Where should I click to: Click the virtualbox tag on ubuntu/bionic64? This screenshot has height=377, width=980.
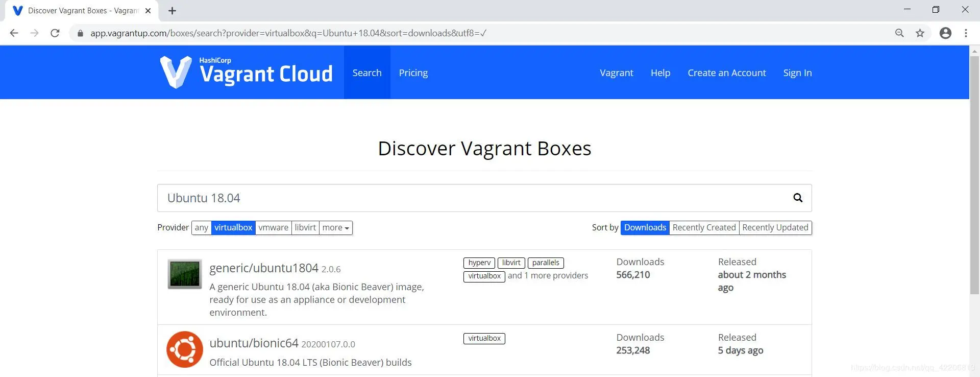(x=484, y=338)
